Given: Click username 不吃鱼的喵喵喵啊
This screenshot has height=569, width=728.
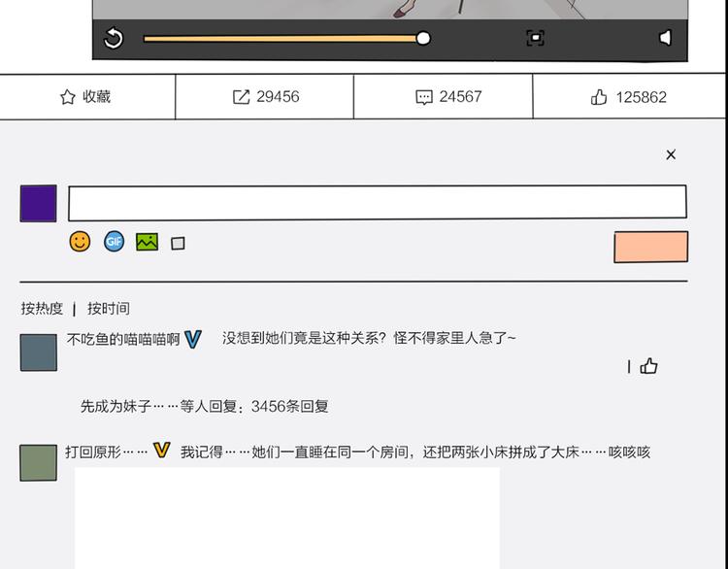Looking at the screenshot, I should pos(123,340).
